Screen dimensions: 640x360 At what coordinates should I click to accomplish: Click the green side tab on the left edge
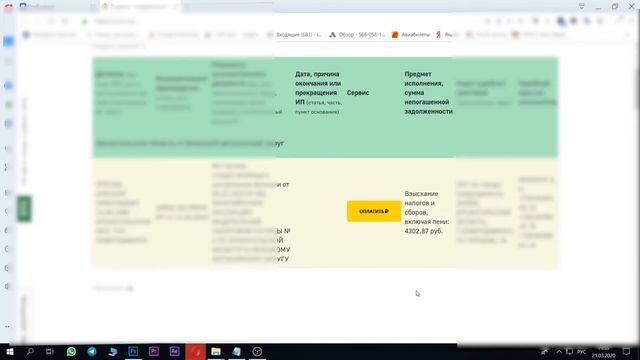24,209
